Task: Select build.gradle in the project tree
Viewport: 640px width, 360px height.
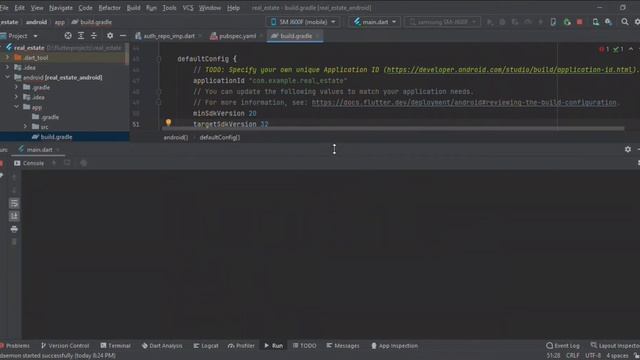Action: click(x=56, y=137)
